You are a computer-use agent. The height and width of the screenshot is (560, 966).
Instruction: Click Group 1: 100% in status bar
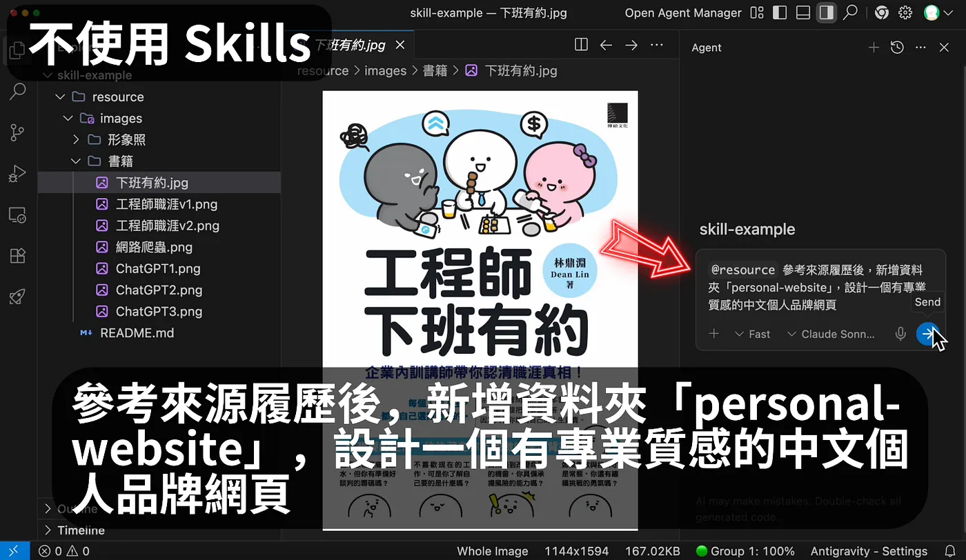coord(745,551)
